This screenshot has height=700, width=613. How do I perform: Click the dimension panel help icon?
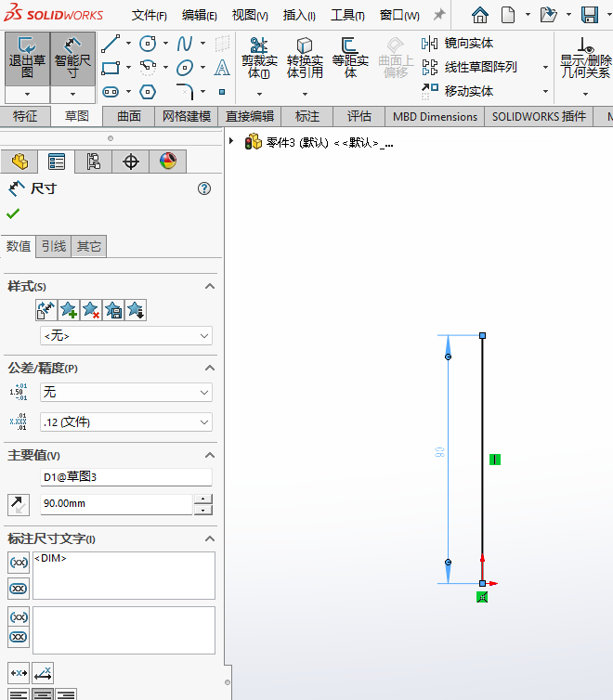[204, 188]
